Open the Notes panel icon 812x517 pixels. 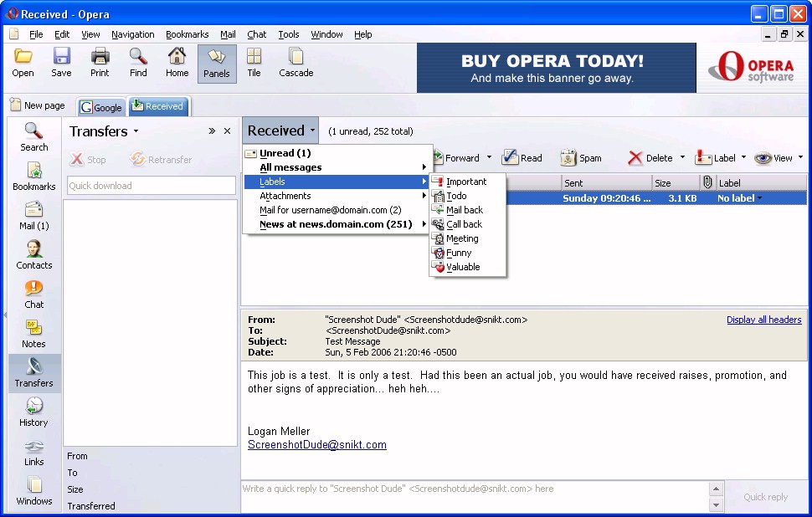click(34, 334)
